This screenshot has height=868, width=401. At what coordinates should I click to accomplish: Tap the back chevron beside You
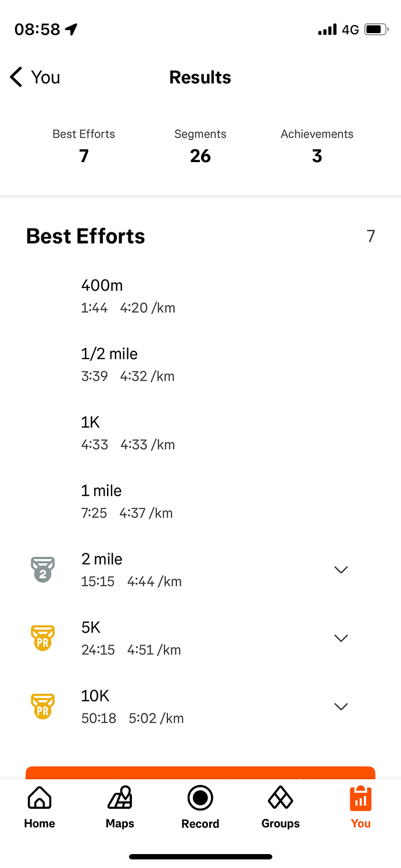point(16,77)
